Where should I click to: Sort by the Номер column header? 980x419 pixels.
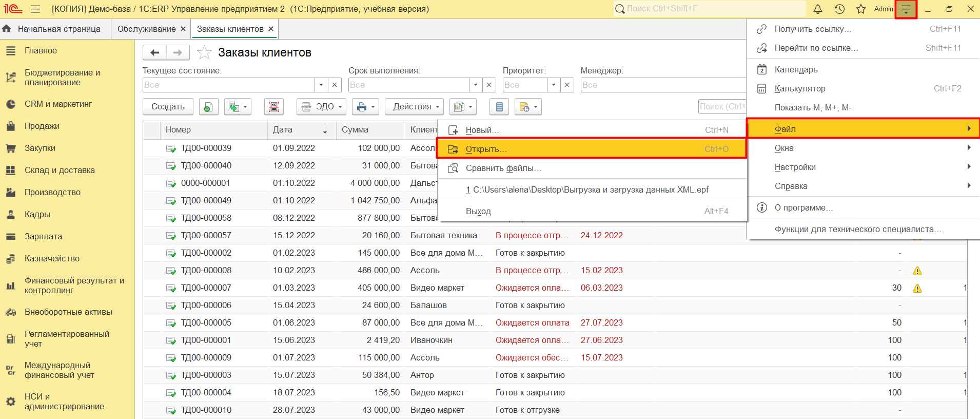point(214,130)
